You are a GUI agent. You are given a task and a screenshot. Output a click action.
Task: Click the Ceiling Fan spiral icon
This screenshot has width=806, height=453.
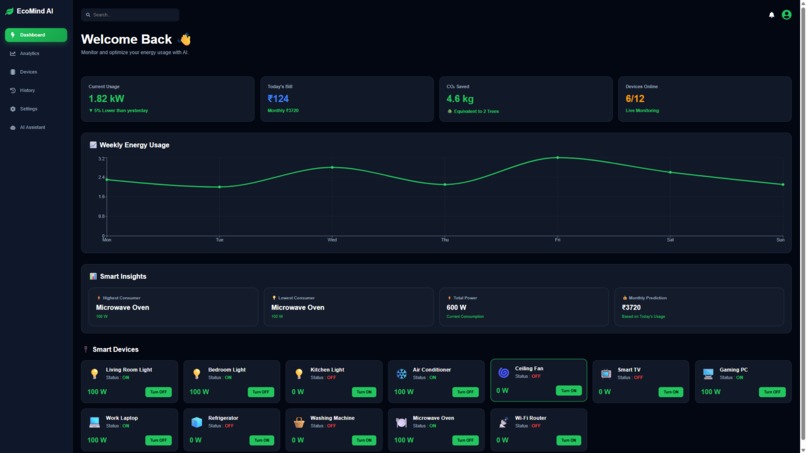coord(503,372)
